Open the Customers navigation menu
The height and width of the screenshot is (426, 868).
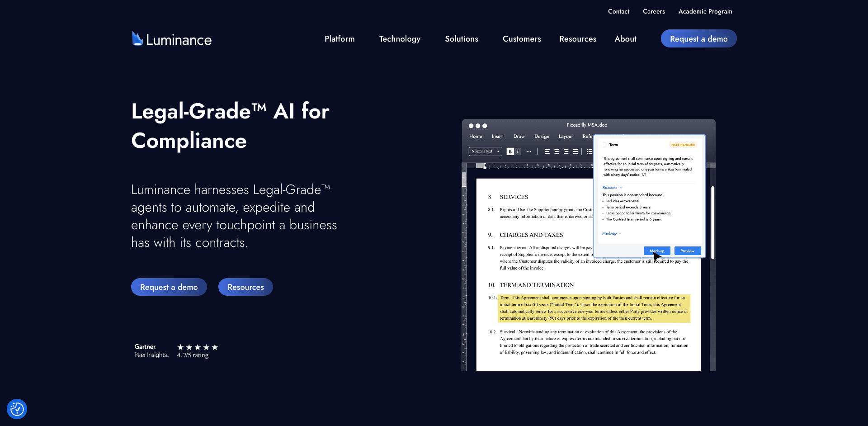click(x=522, y=39)
